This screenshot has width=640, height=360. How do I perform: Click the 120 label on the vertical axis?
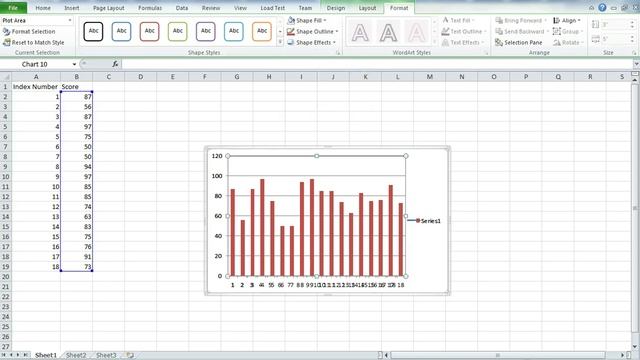(217, 156)
